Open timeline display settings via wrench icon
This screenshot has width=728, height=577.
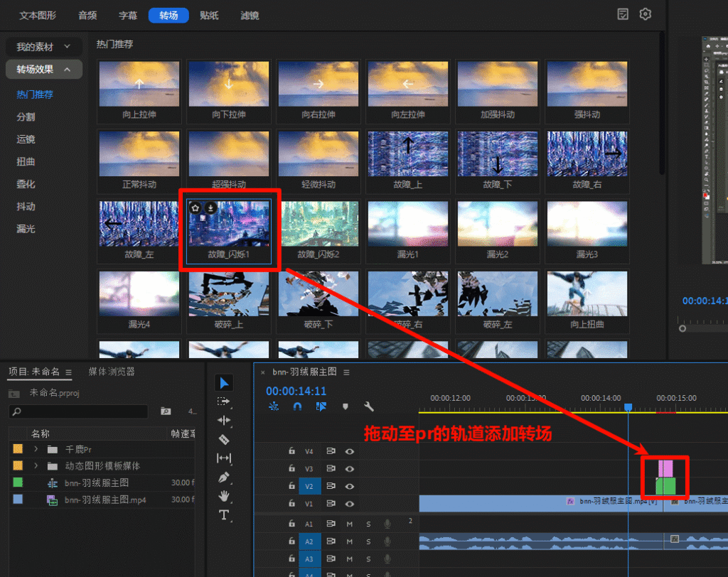(x=369, y=406)
